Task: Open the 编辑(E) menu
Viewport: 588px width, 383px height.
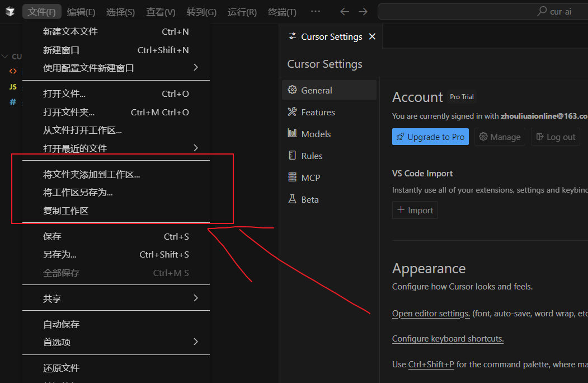Action: pos(81,12)
